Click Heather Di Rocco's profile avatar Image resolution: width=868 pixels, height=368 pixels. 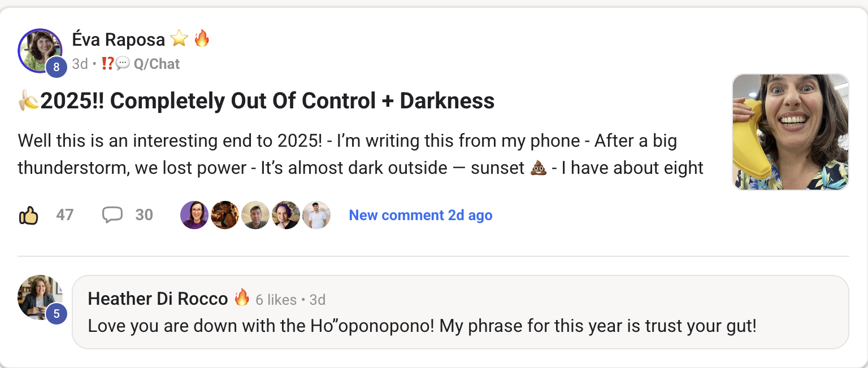click(x=40, y=297)
